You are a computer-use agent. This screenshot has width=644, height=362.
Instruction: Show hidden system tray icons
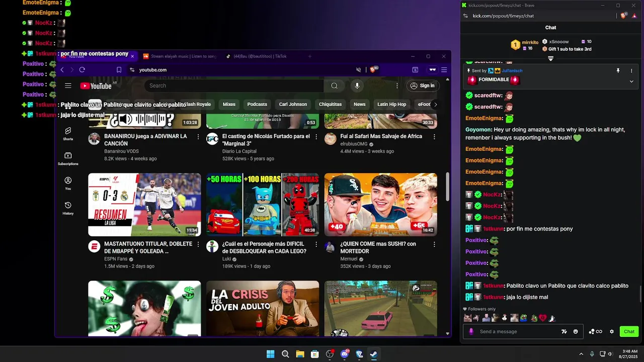581,354
